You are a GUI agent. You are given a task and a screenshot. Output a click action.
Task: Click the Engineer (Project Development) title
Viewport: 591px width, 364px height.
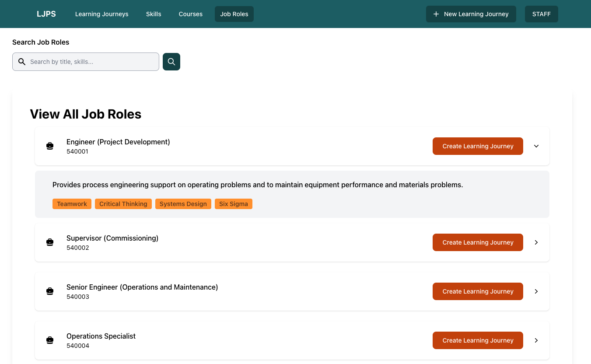(x=118, y=142)
